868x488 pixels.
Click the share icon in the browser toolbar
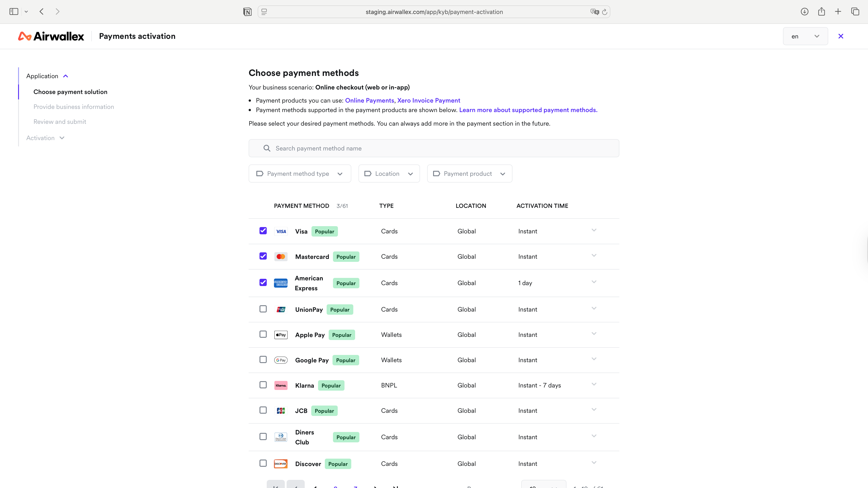(821, 12)
